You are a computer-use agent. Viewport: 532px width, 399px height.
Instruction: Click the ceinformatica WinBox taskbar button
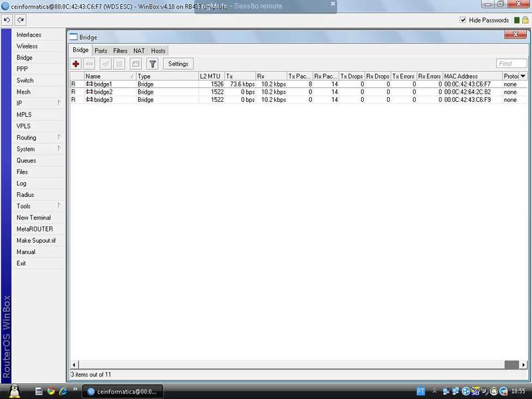point(122,392)
